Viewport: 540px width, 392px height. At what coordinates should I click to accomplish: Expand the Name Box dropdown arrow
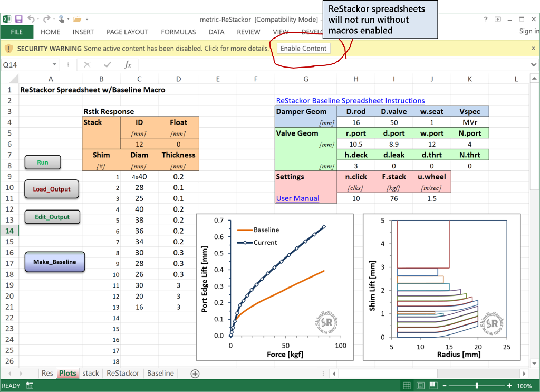[54, 64]
